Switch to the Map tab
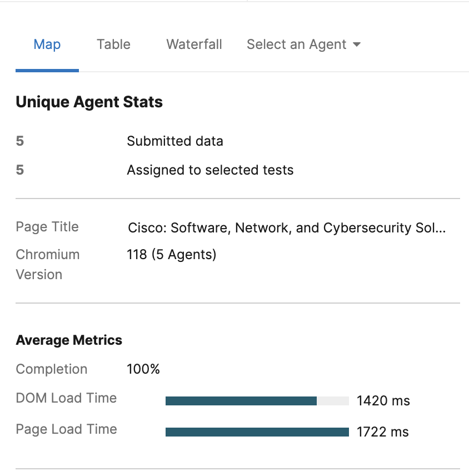469x476 pixels. point(47,44)
